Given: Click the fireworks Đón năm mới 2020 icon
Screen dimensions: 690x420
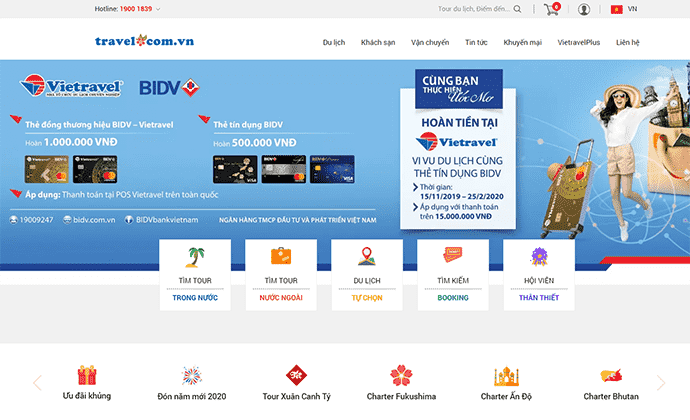Looking at the screenshot, I should pyautogui.click(x=191, y=376).
